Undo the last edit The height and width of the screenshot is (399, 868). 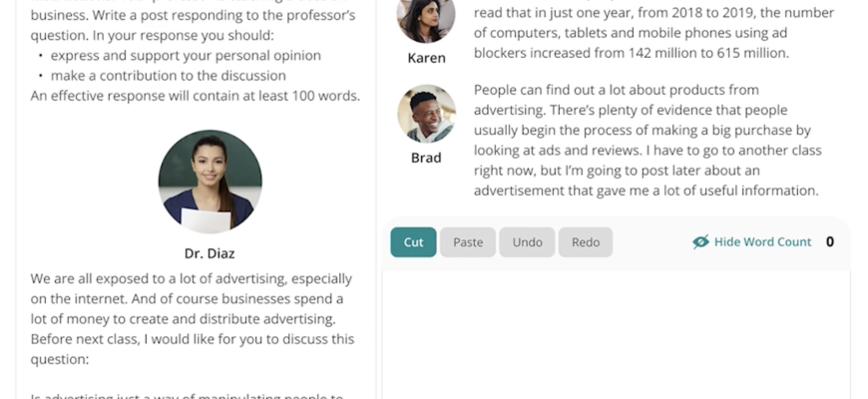[527, 242]
